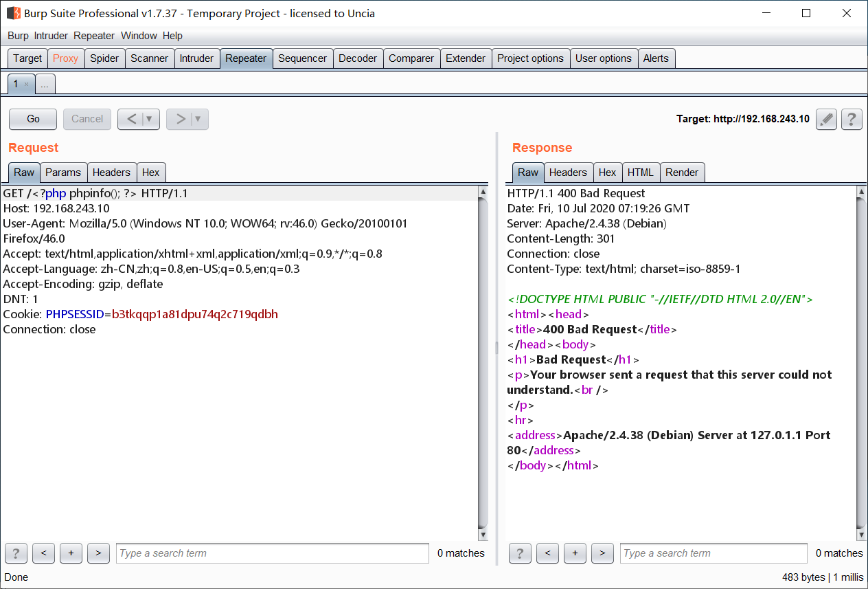Select the request Params tab
This screenshot has height=589, width=868.
[63, 173]
